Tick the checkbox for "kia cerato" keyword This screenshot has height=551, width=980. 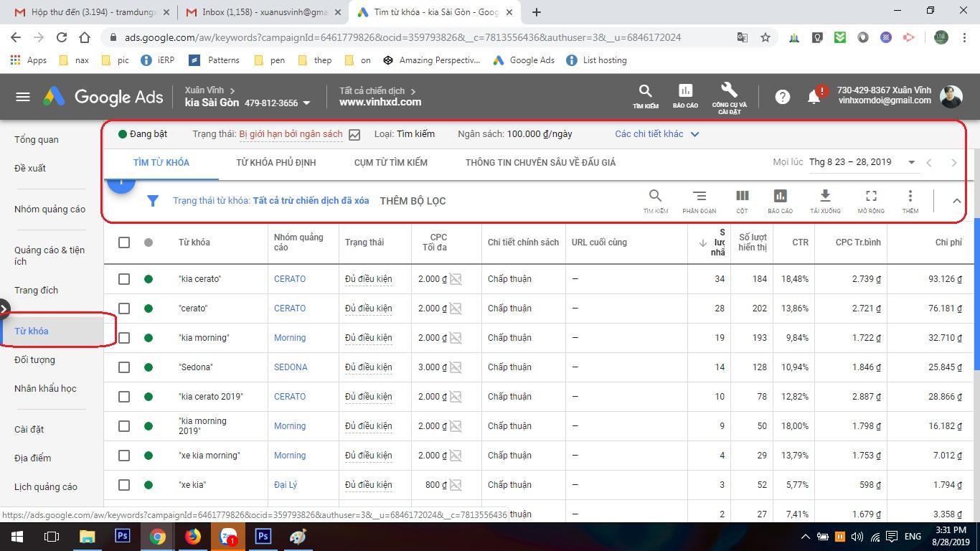[x=124, y=279]
